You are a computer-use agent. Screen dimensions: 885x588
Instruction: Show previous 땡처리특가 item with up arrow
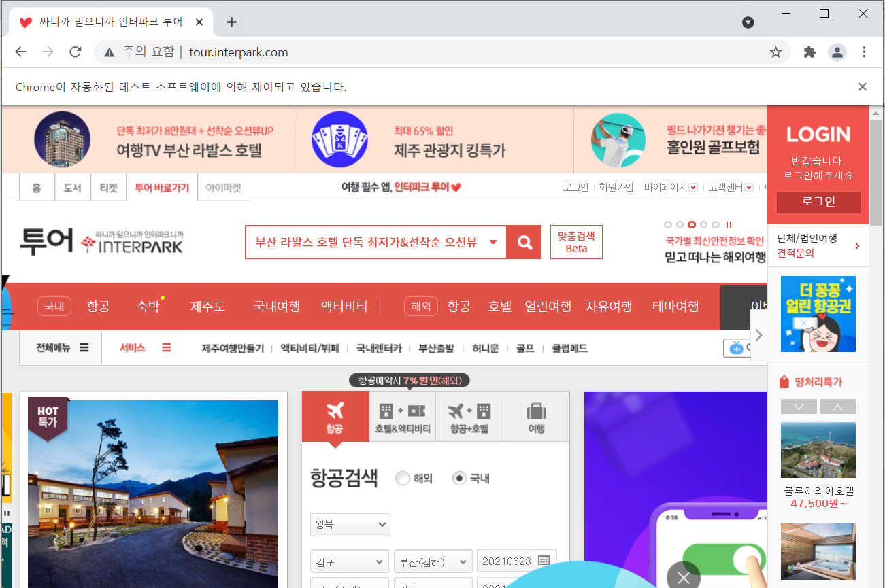tap(838, 407)
